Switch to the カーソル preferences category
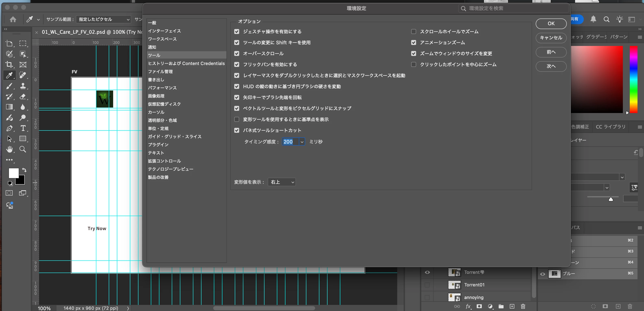The image size is (644, 311). pyautogui.click(x=156, y=112)
